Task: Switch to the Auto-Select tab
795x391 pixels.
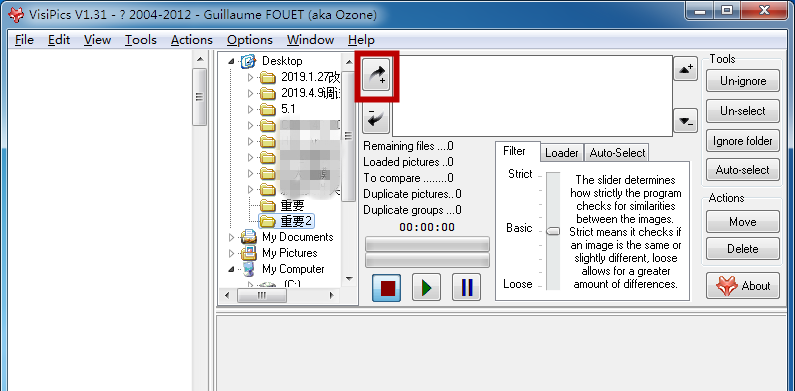Action: tap(617, 153)
